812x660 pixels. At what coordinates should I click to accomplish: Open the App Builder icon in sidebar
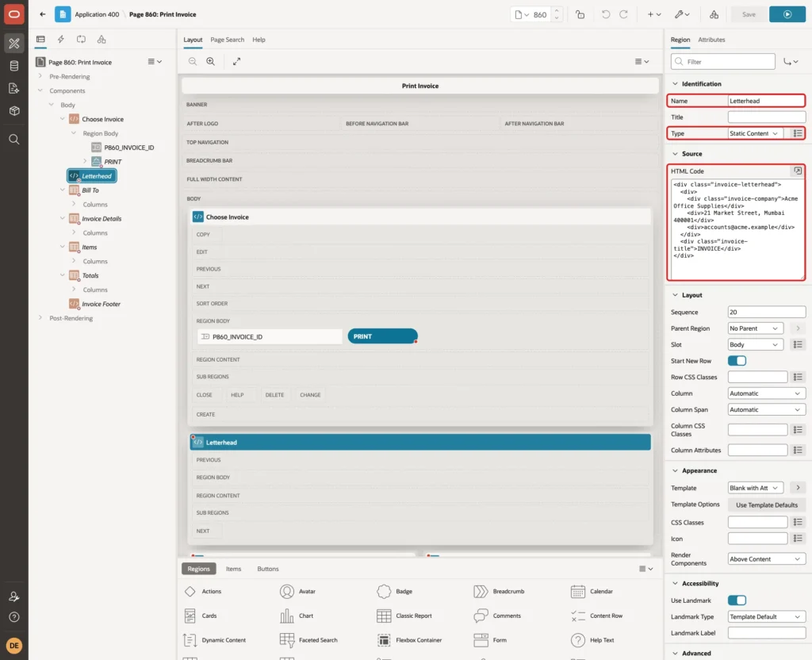coord(14,44)
